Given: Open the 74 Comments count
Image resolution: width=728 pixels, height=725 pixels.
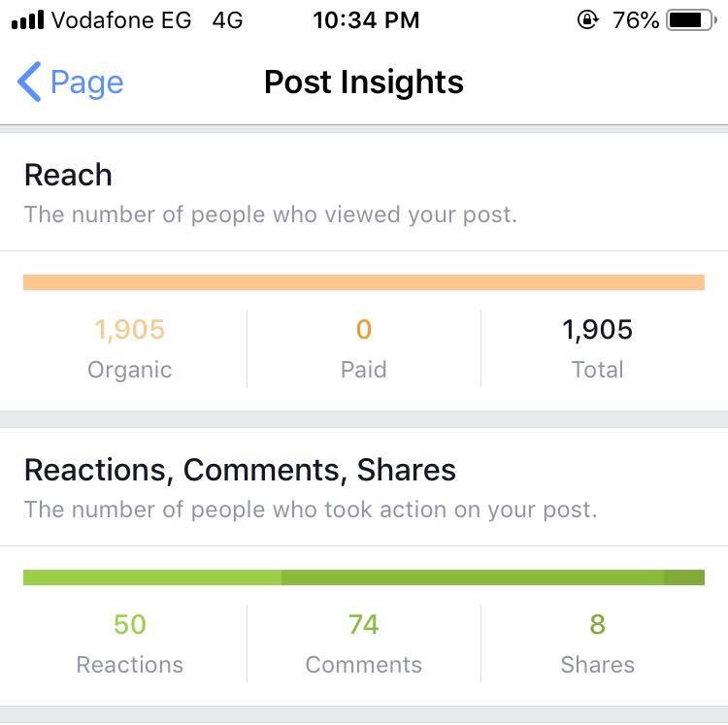Looking at the screenshot, I should point(364,643).
